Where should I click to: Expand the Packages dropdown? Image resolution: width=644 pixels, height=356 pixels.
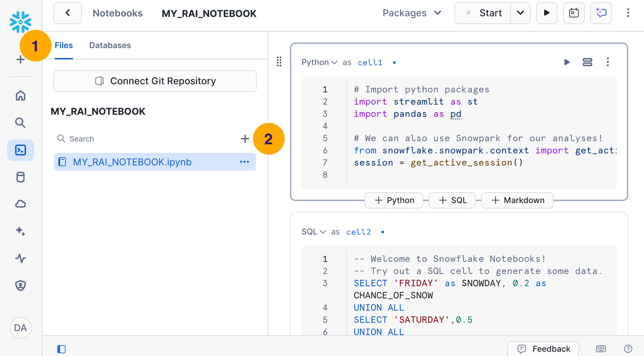click(x=412, y=13)
